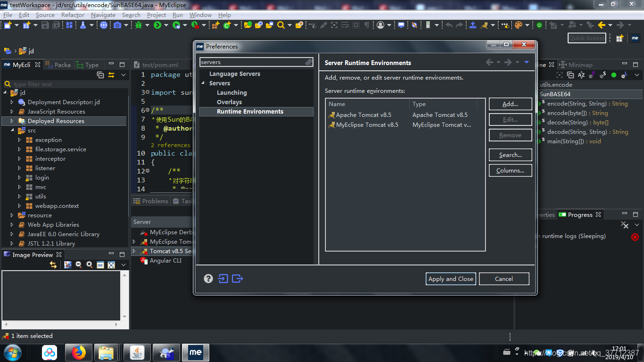The width and height of the screenshot is (644, 362).
Task: Click the Preferences dialog Help question icon
Action: (208, 279)
